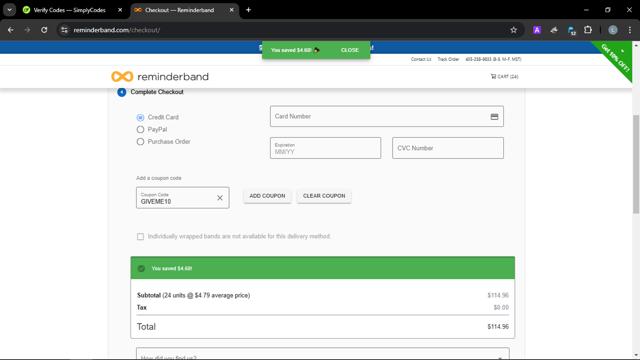Click the Get 10% OFF corner ribbon
Screen dimensions: 640x360
click(x=617, y=57)
